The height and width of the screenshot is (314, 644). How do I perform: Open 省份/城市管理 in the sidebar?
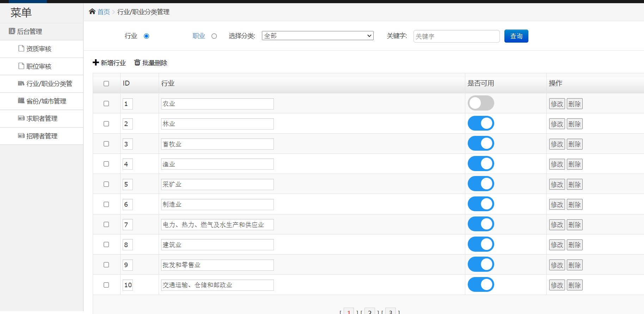click(x=42, y=101)
